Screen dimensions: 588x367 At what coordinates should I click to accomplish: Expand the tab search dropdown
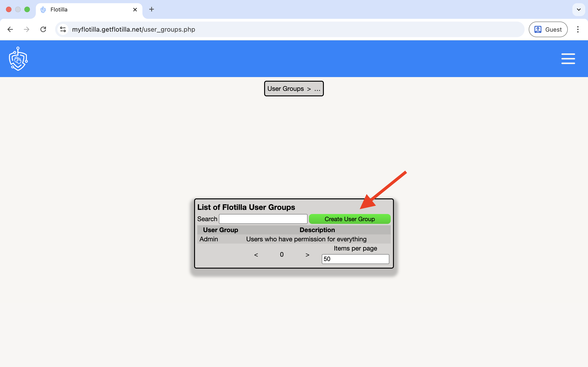[x=579, y=9]
